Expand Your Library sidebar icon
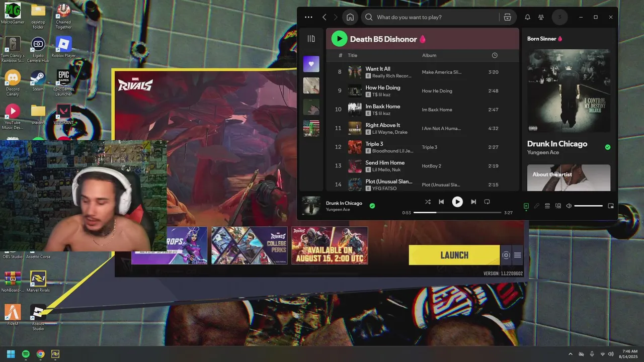This screenshot has height=362, width=644. click(311, 39)
